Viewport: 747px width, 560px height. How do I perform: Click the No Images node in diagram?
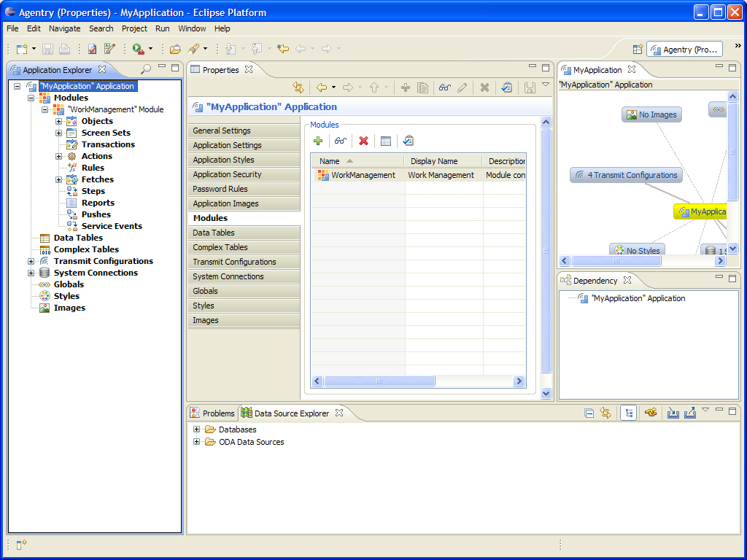(651, 114)
